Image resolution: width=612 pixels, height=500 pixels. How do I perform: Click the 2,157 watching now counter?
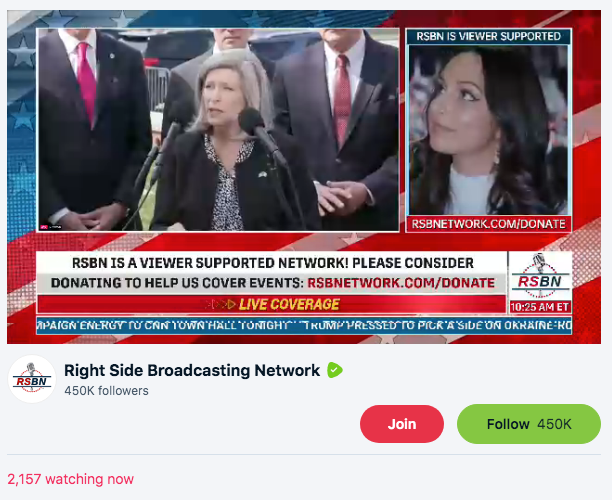[x=71, y=479]
